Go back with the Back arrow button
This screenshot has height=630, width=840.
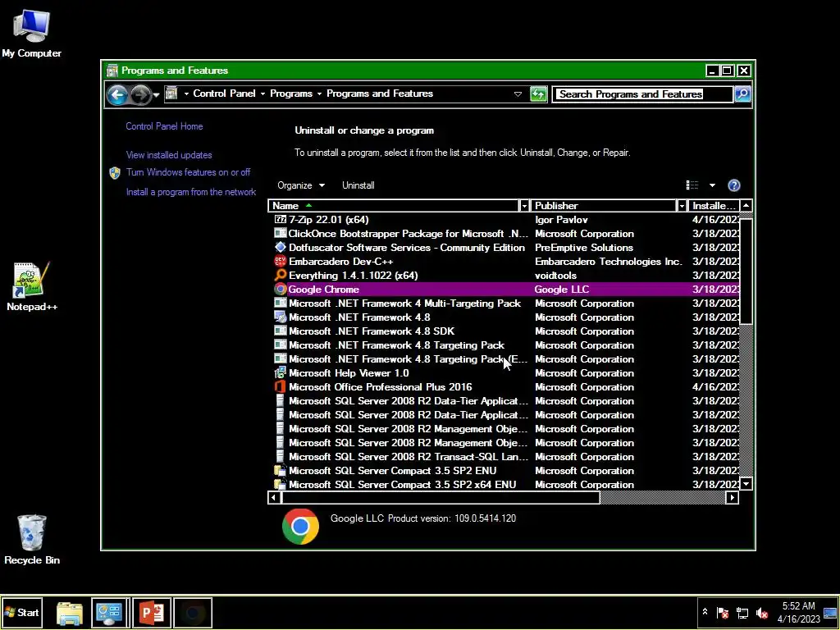pyautogui.click(x=117, y=95)
